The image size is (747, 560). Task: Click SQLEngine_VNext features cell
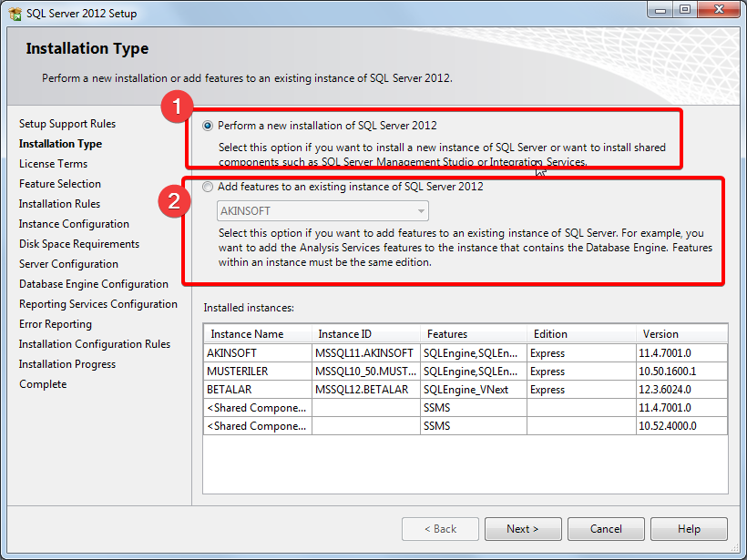[474, 390]
